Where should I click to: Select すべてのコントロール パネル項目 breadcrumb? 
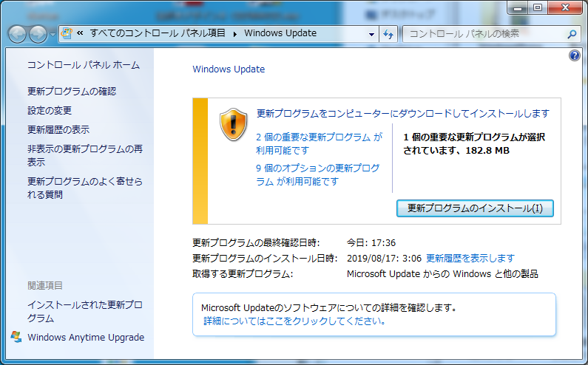[158, 33]
